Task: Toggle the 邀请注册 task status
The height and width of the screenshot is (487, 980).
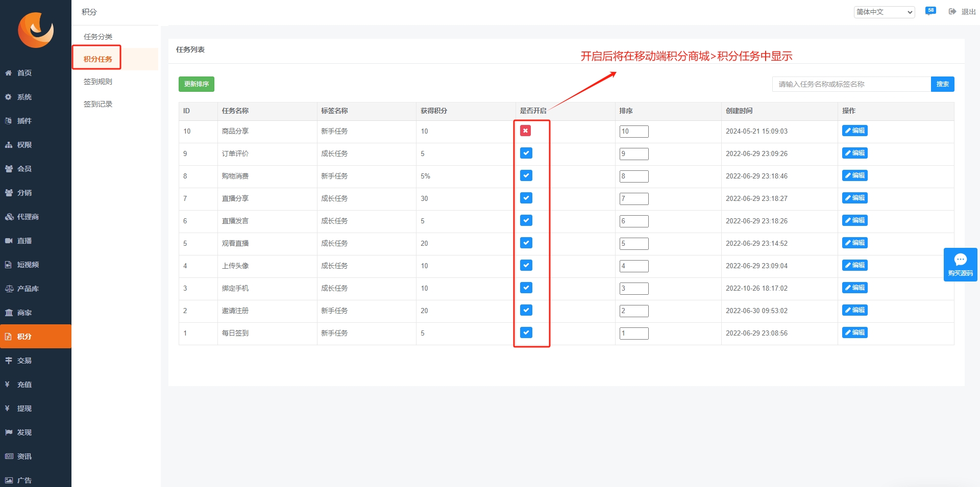Action: pos(526,310)
